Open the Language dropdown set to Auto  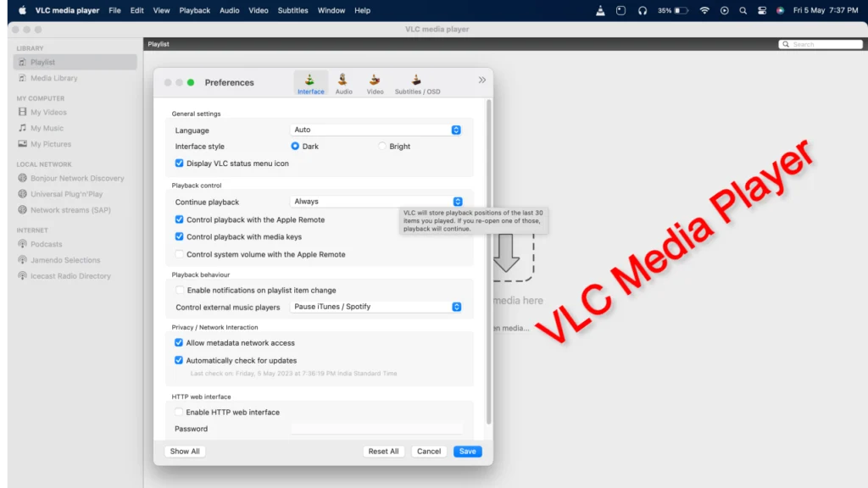[x=376, y=130]
